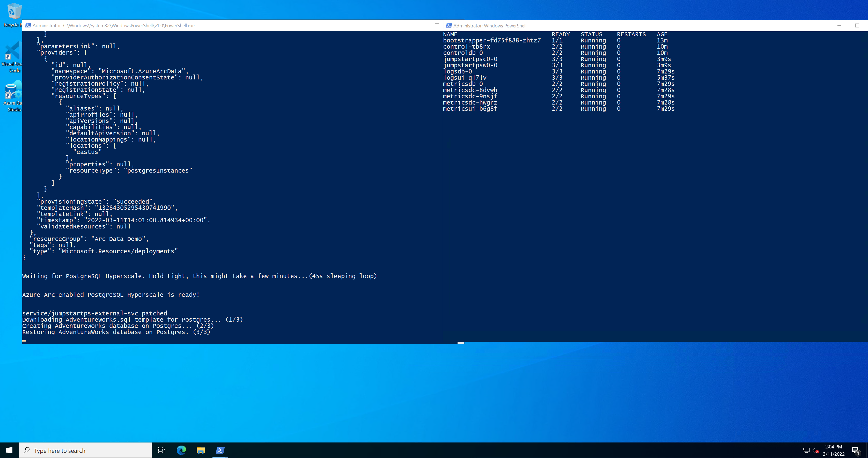This screenshot has height=458, width=868.
Task: Click the metricsdb-0 pod name
Action: click(x=463, y=84)
